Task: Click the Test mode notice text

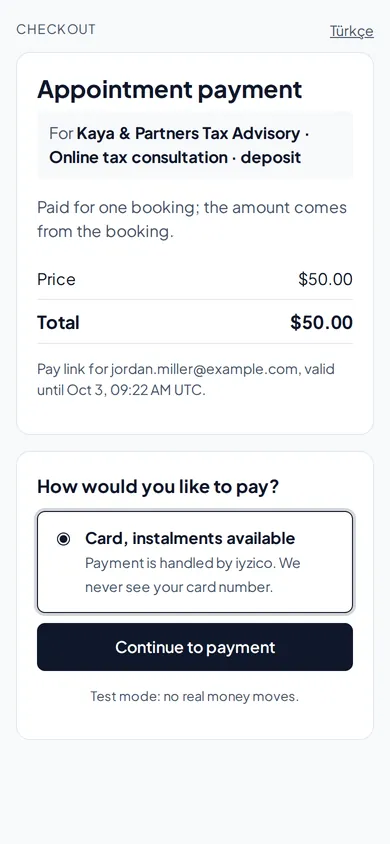Action: coord(194,697)
